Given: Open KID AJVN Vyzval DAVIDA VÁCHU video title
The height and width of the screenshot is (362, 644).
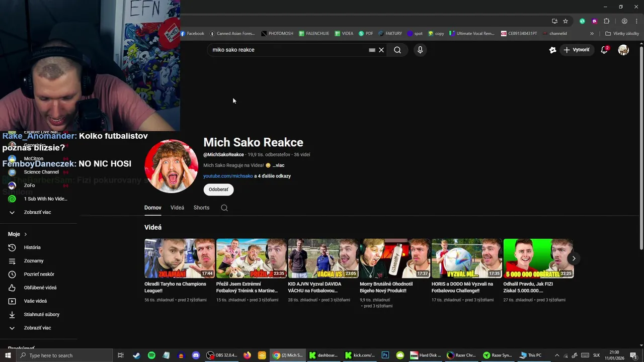Looking at the screenshot, I should point(314,287).
